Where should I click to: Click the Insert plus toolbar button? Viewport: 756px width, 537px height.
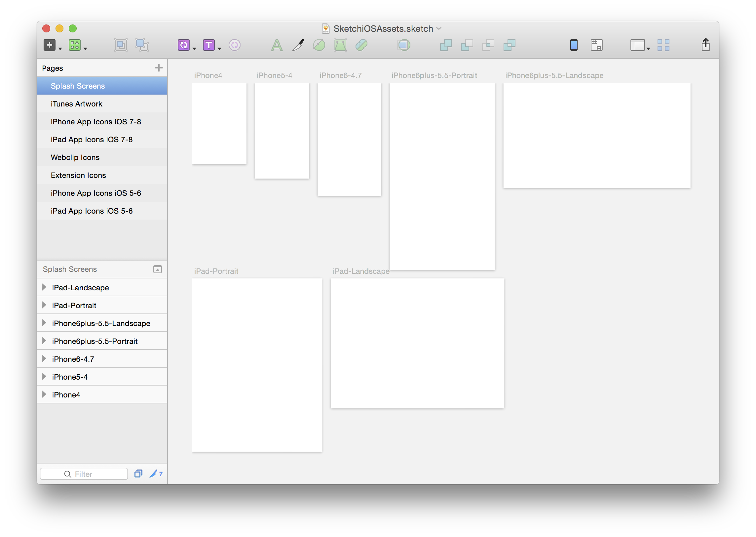50,45
